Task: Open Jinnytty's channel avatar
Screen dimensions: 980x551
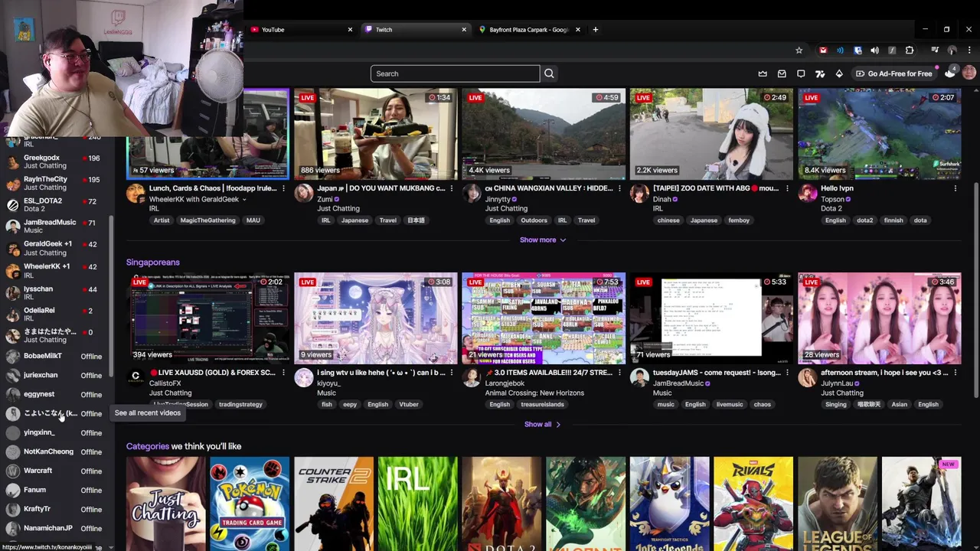Action: (472, 193)
